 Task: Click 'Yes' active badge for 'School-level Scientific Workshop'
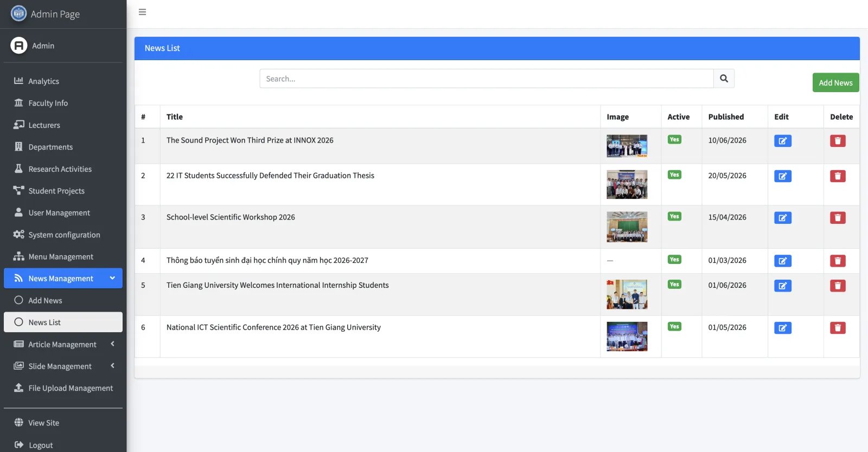tap(674, 216)
